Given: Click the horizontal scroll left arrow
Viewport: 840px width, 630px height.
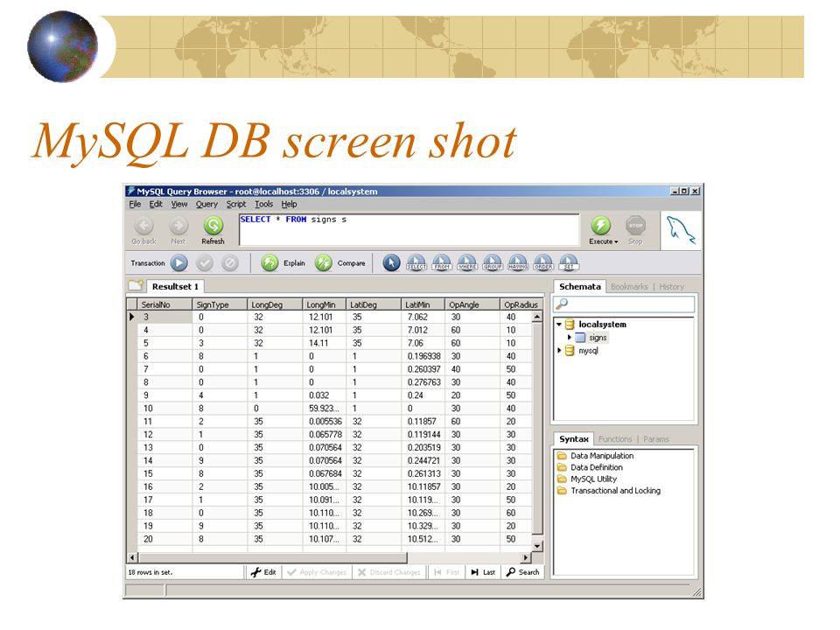Looking at the screenshot, I should pyautogui.click(x=132, y=557).
